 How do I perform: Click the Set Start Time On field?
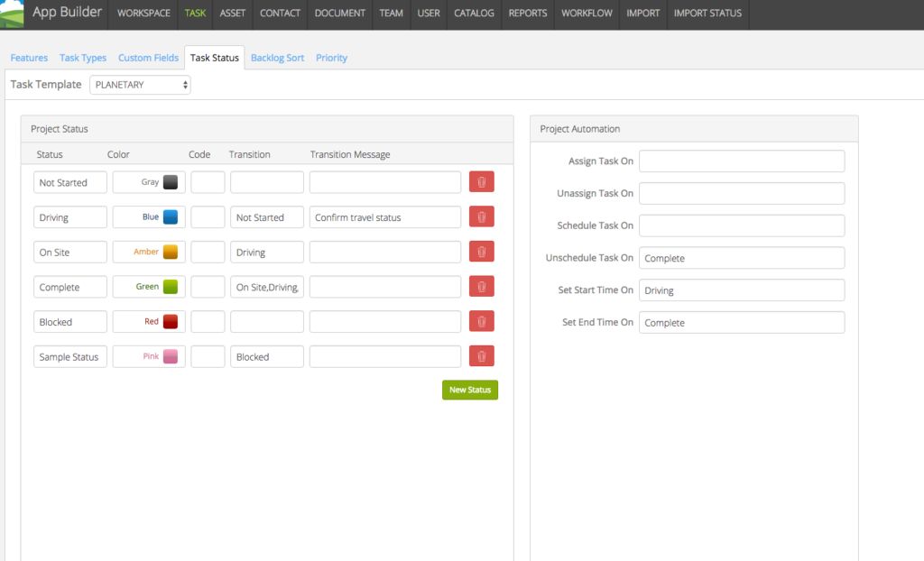[742, 290]
